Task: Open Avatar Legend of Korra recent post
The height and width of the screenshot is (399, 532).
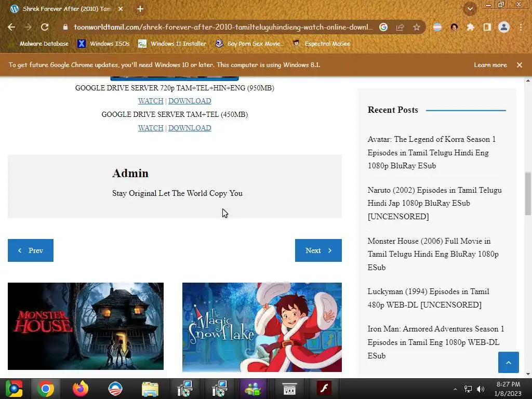Action: [432, 153]
